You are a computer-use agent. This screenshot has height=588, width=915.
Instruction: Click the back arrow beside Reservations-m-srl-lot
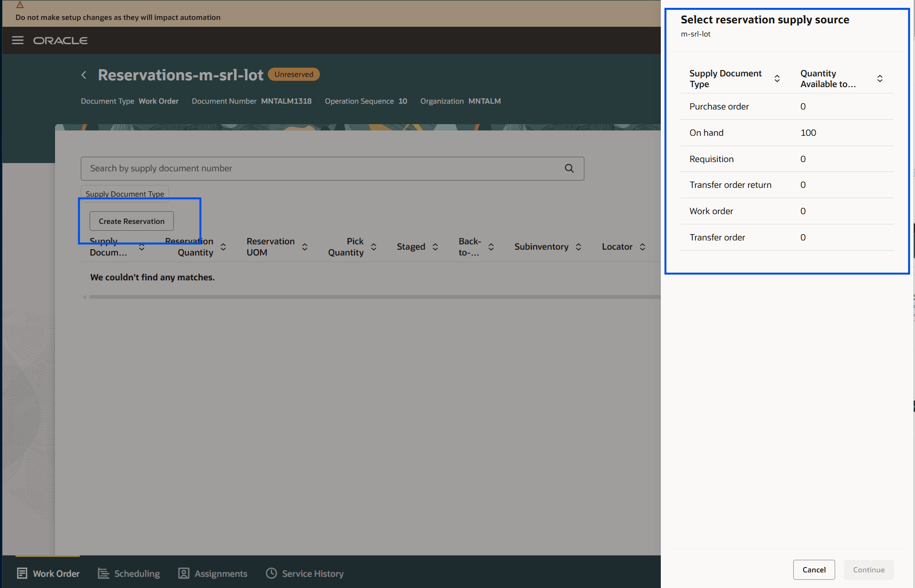pyautogui.click(x=83, y=74)
